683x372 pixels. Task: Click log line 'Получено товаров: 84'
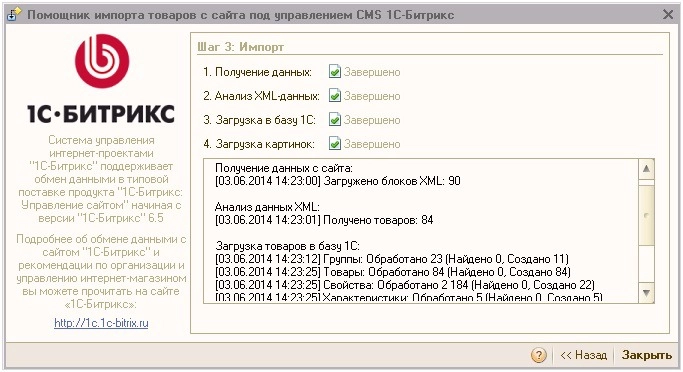(324, 220)
